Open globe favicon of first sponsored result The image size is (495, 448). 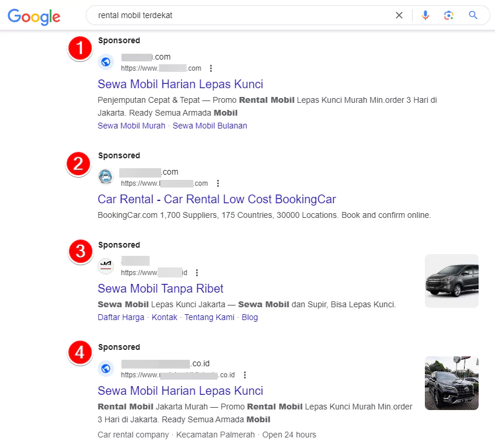(x=106, y=62)
